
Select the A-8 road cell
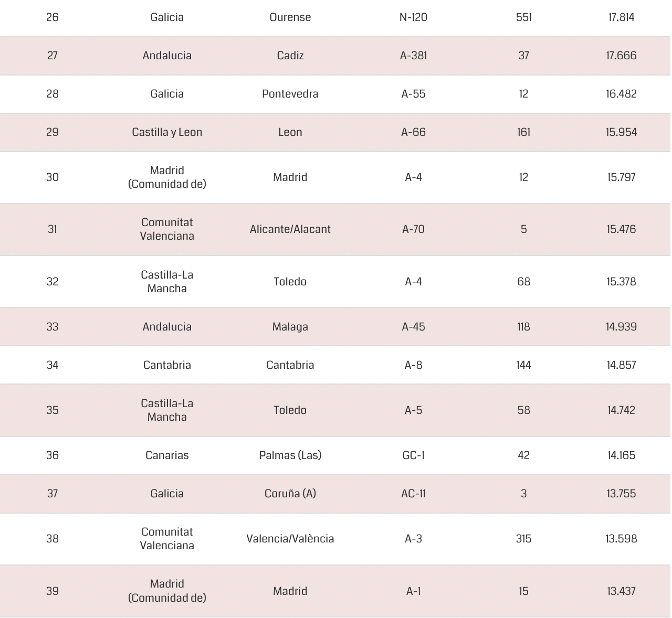coord(413,365)
